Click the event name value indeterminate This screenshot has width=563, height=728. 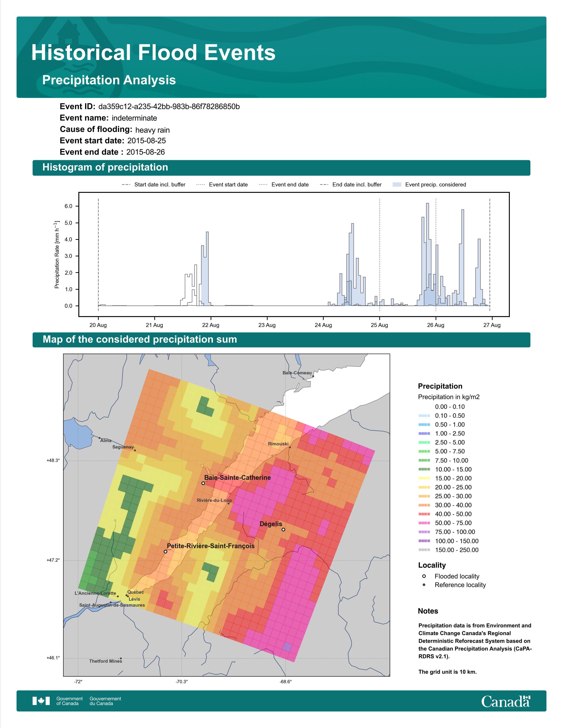coord(134,118)
